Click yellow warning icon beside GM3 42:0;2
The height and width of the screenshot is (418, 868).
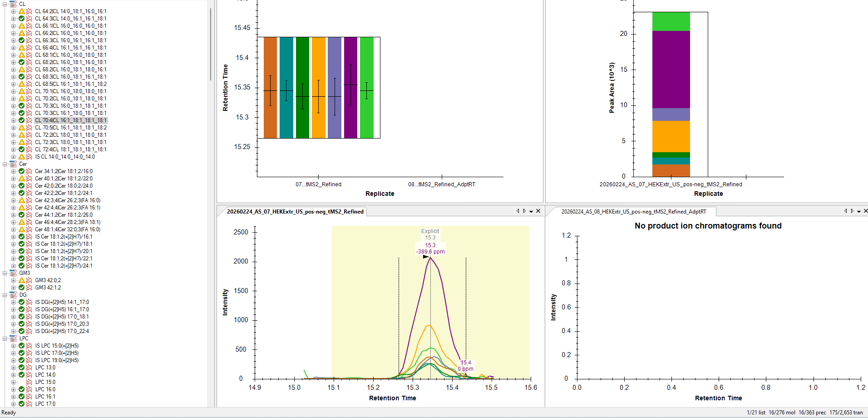tap(21, 280)
